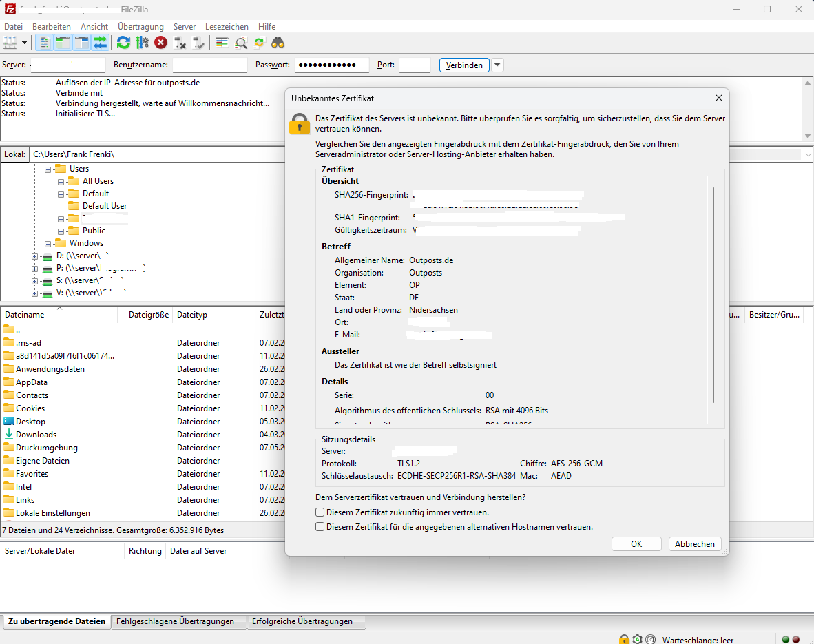Toggle directory comparison
Viewport: 814px width, 644px height.
(x=241, y=43)
